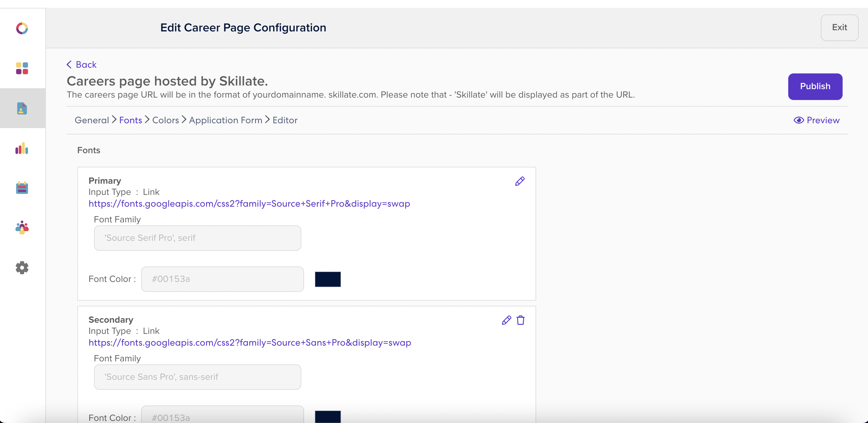Open the Primary font color swatch

pos(328,279)
